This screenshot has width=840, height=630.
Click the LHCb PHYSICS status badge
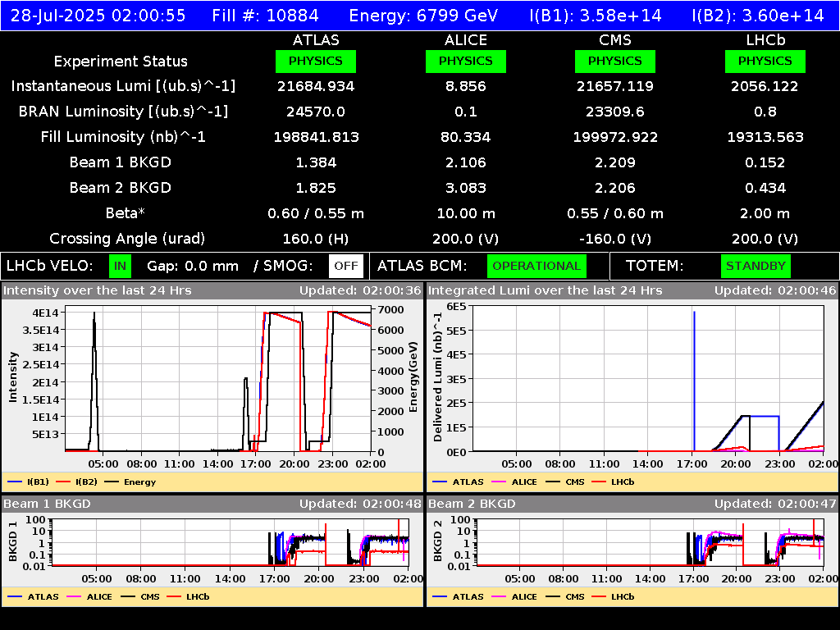(x=765, y=61)
